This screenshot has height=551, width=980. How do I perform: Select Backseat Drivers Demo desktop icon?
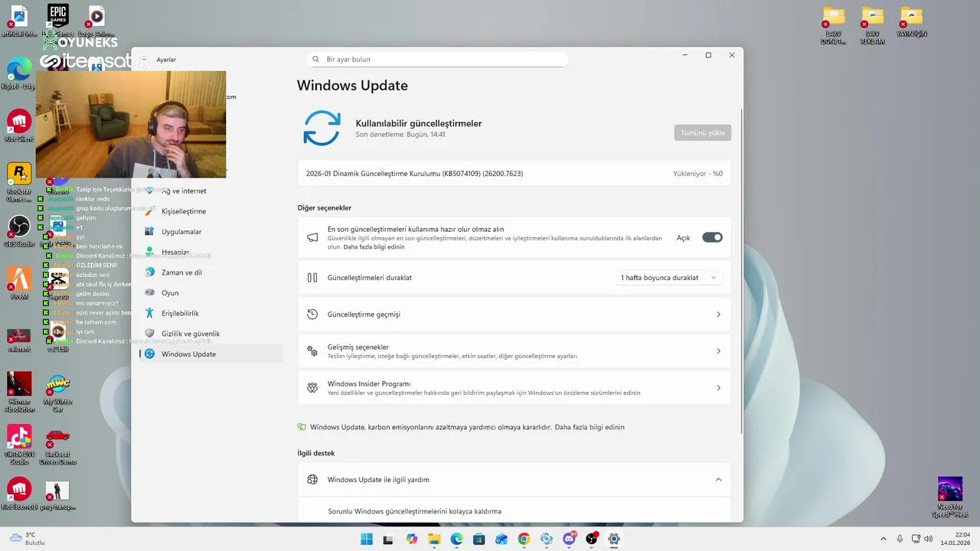click(57, 445)
